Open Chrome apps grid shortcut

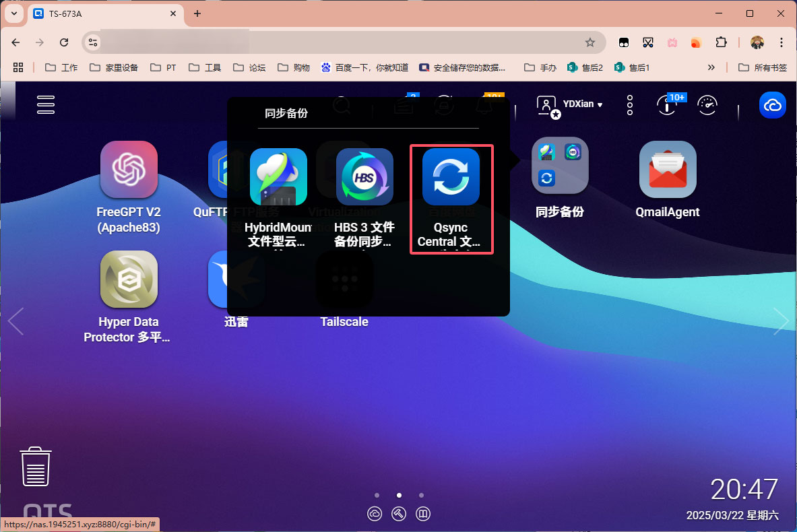(18, 67)
